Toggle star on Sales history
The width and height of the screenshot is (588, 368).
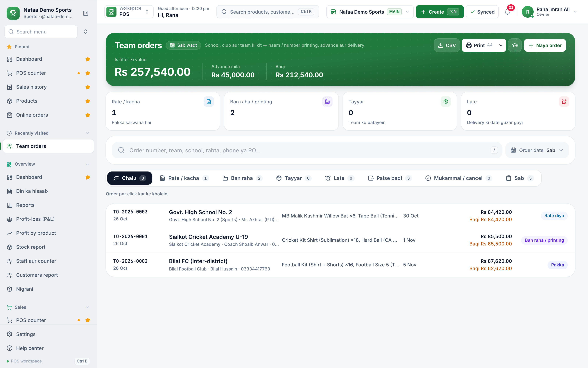click(88, 87)
